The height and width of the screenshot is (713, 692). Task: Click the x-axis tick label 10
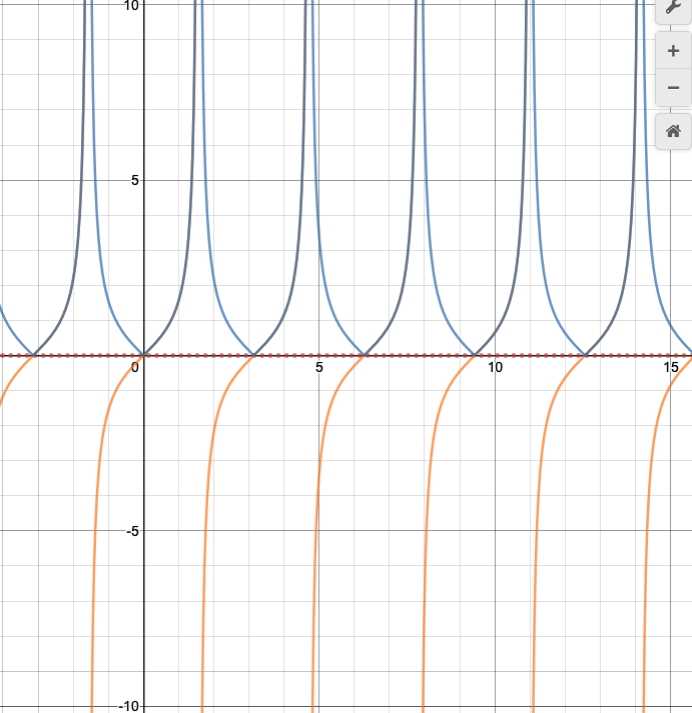495,368
